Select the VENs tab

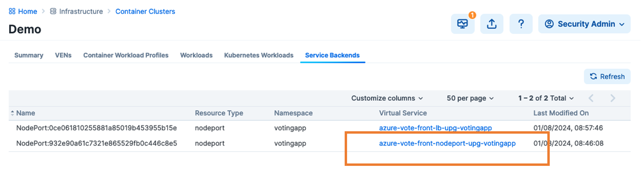coord(63,55)
